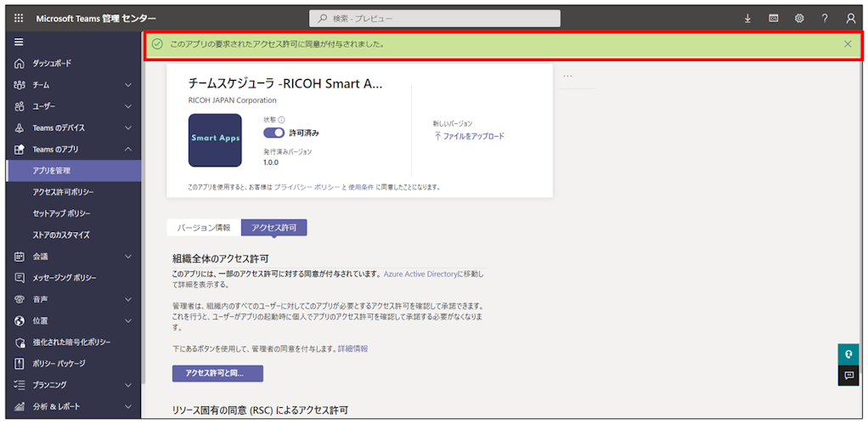This screenshot has width=868, height=425.
Task: Click the location globe icon
Action: (20, 320)
